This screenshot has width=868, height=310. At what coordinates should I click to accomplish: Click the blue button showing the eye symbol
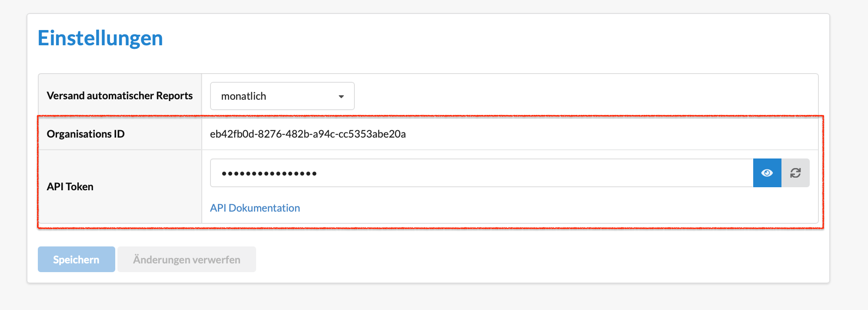point(767,173)
